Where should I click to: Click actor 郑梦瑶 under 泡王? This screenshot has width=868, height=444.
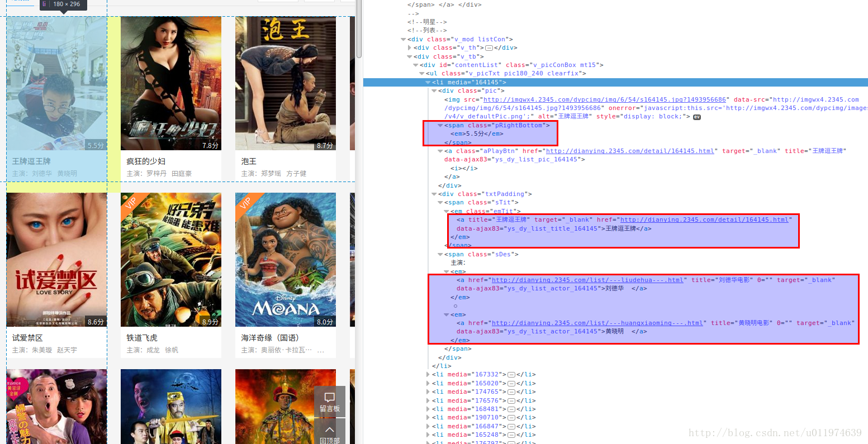click(271, 174)
